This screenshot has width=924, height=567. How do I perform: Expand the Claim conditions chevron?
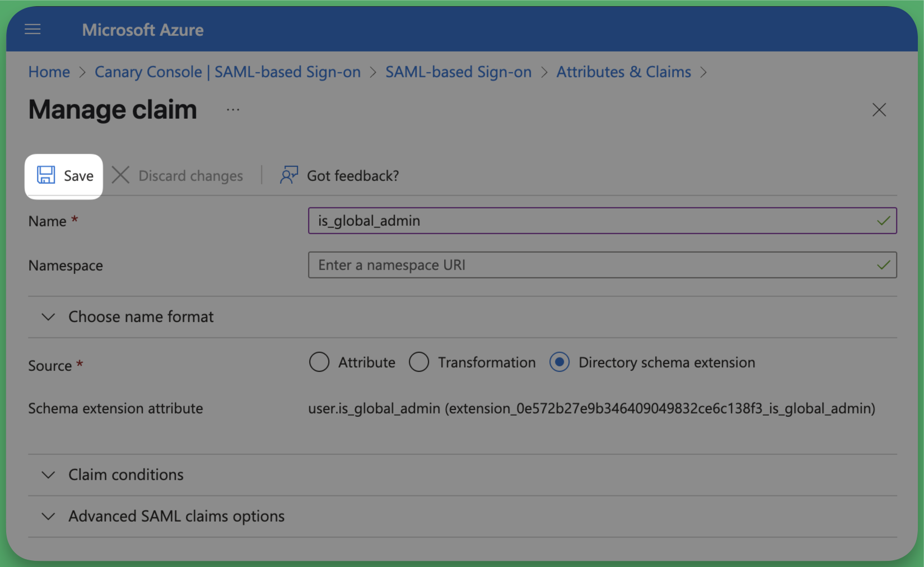tap(49, 475)
